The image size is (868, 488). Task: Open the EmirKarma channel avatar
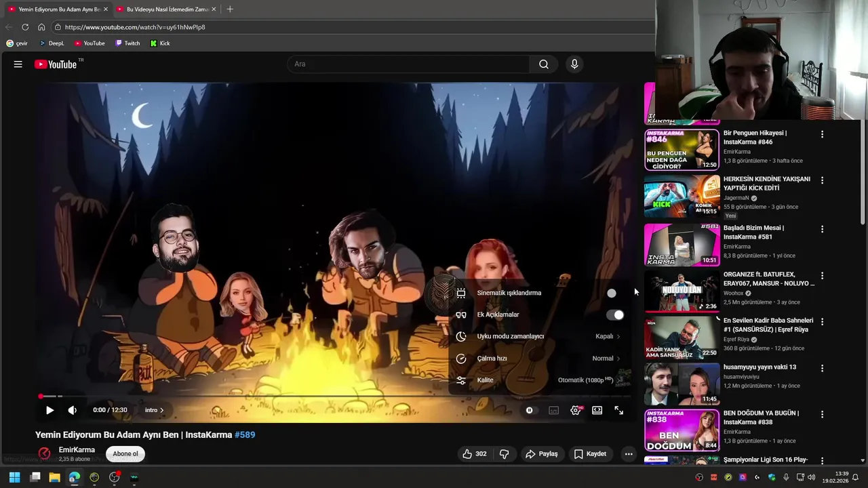point(44,453)
